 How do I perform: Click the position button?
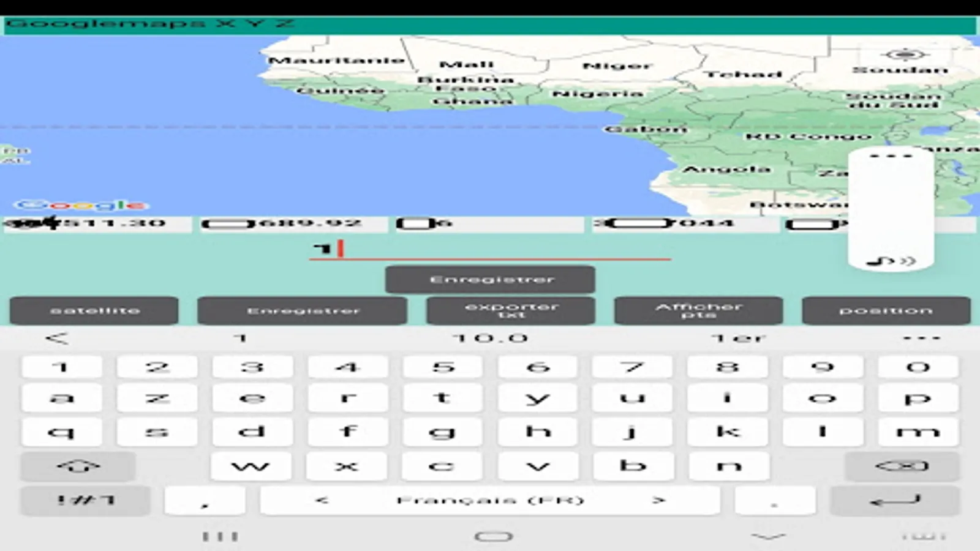coord(886,311)
